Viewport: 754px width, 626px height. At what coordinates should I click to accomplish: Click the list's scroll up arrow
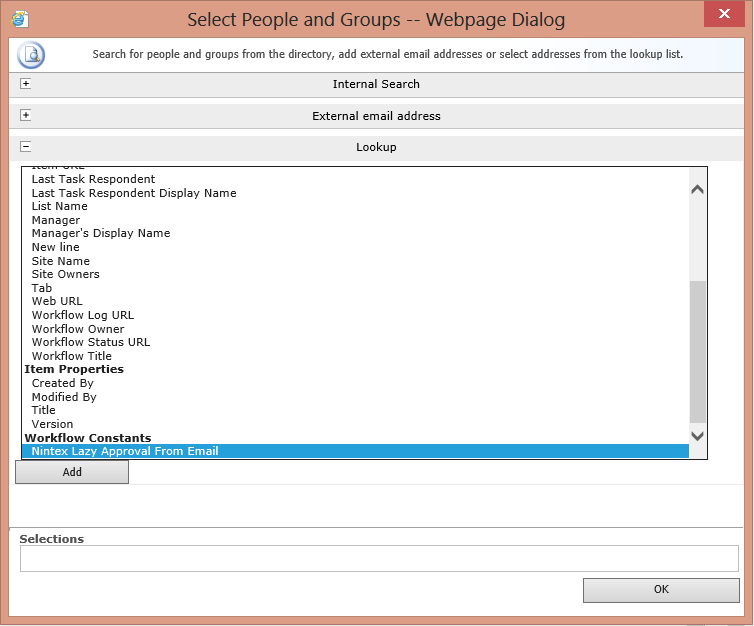[x=697, y=189]
